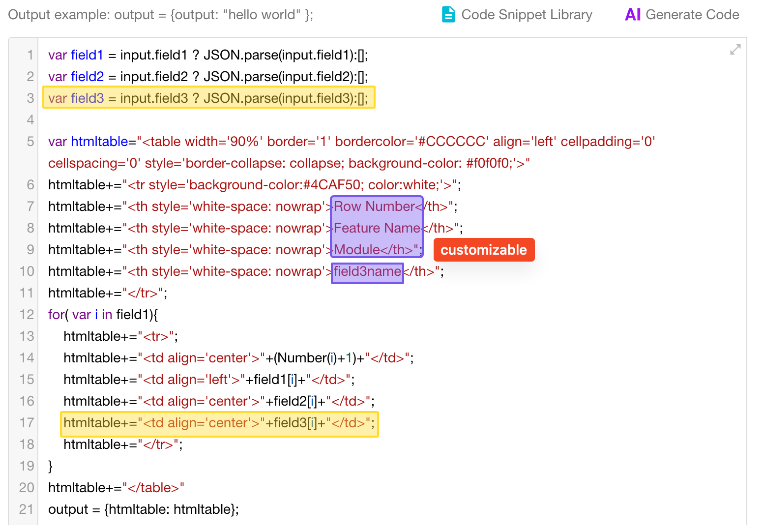Click line number 12 in gutter
Image resolution: width=764 pixels, height=532 pixels.
pos(27,315)
